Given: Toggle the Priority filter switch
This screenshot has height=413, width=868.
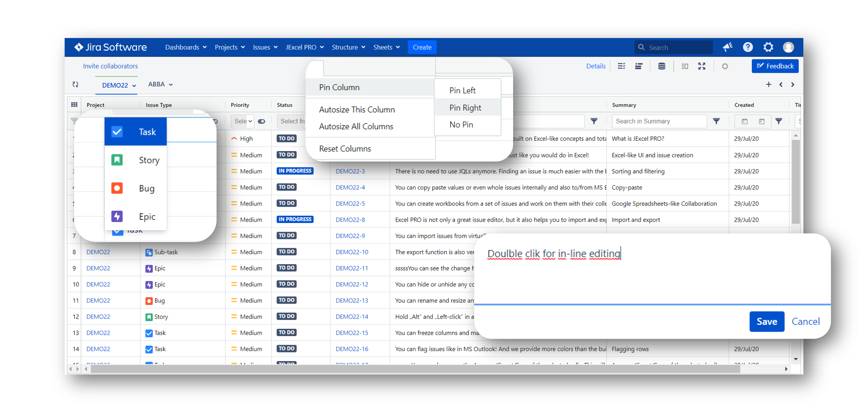Looking at the screenshot, I should pyautogui.click(x=261, y=121).
